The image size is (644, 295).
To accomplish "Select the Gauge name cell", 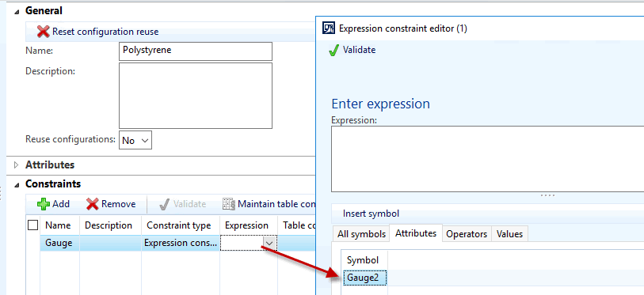I will pyautogui.click(x=59, y=243).
